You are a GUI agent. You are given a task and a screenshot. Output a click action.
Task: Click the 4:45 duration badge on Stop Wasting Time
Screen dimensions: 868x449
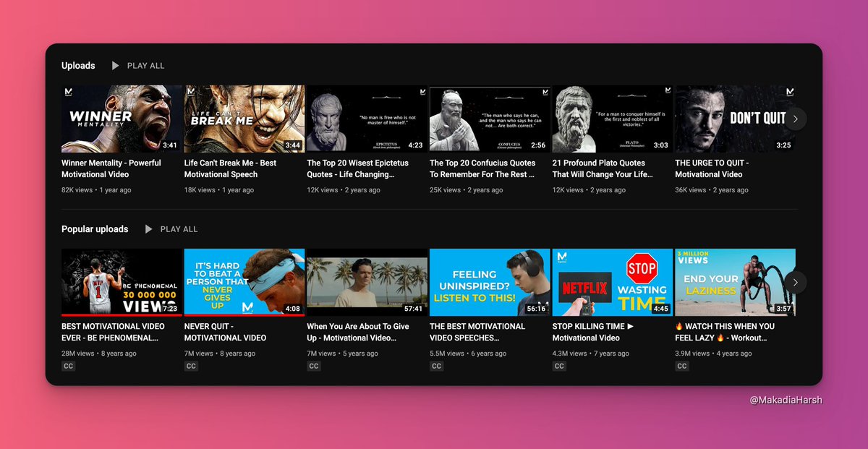click(661, 309)
